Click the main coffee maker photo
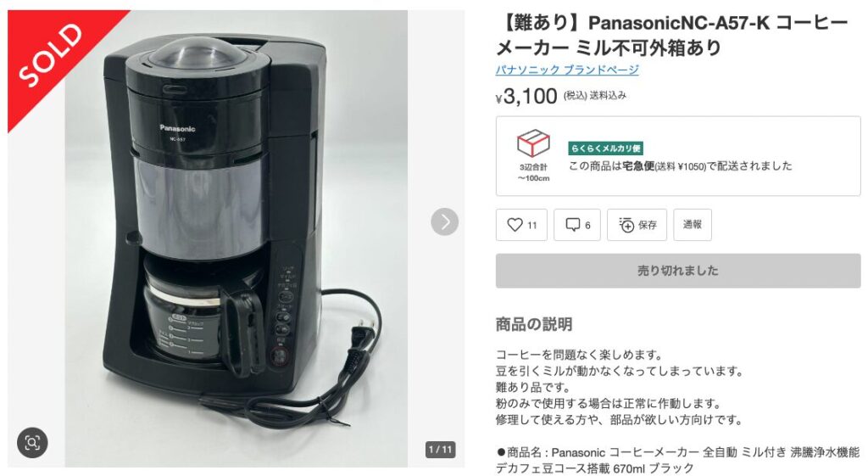Image resolution: width=868 pixels, height=476 pixels. [236, 238]
